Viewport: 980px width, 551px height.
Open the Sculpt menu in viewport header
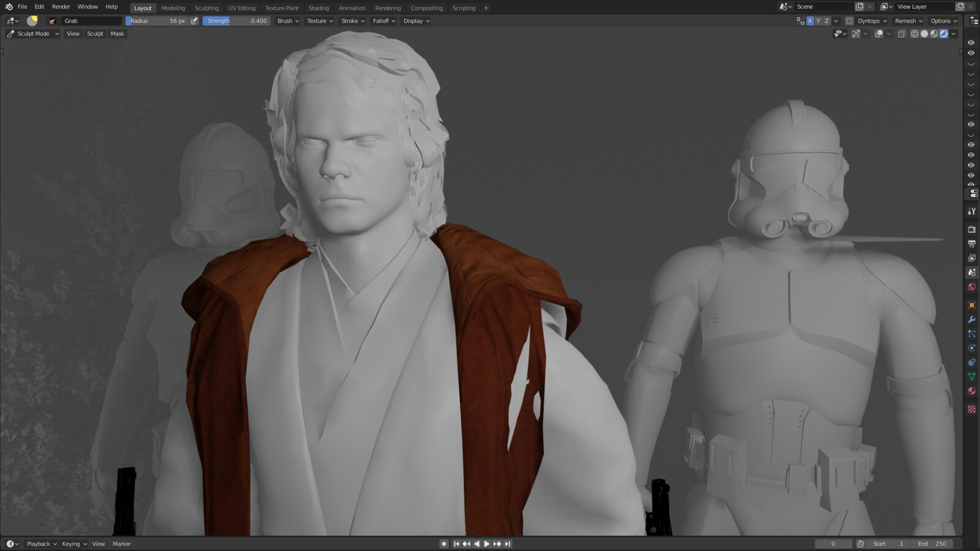tap(95, 34)
